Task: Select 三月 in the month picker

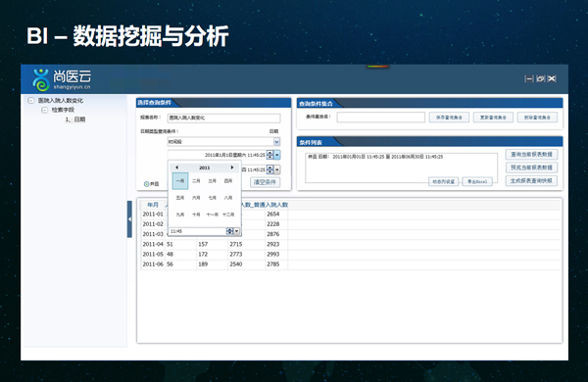Action: pyautogui.click(x=213, y=181)
